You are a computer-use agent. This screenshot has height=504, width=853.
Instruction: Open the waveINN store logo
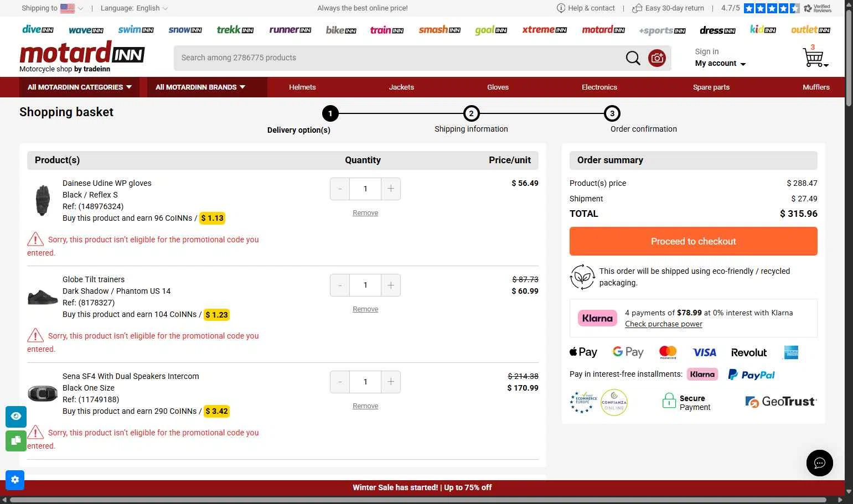tap(86, 30)
